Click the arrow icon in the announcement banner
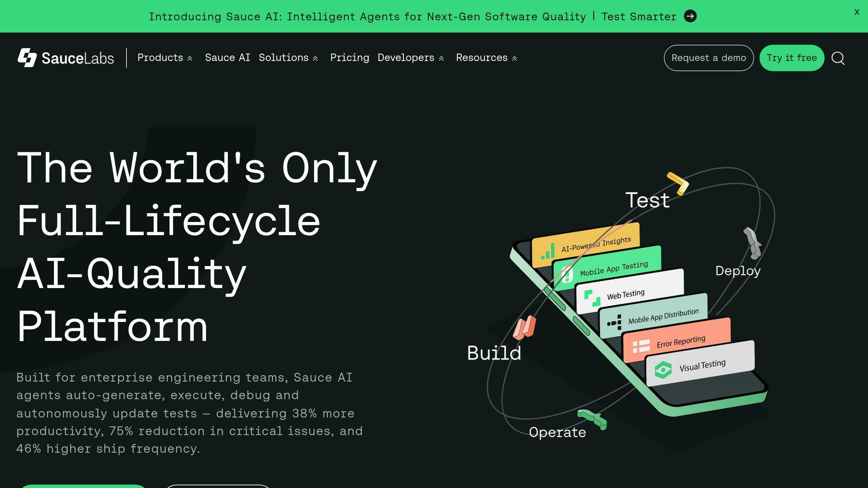The image size is (868, 488). coord(690,16)
